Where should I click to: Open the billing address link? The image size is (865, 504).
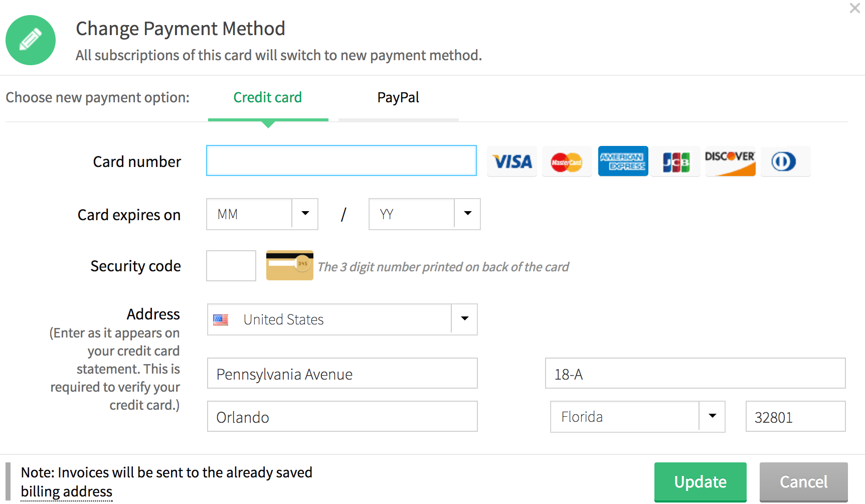(67, 492)
